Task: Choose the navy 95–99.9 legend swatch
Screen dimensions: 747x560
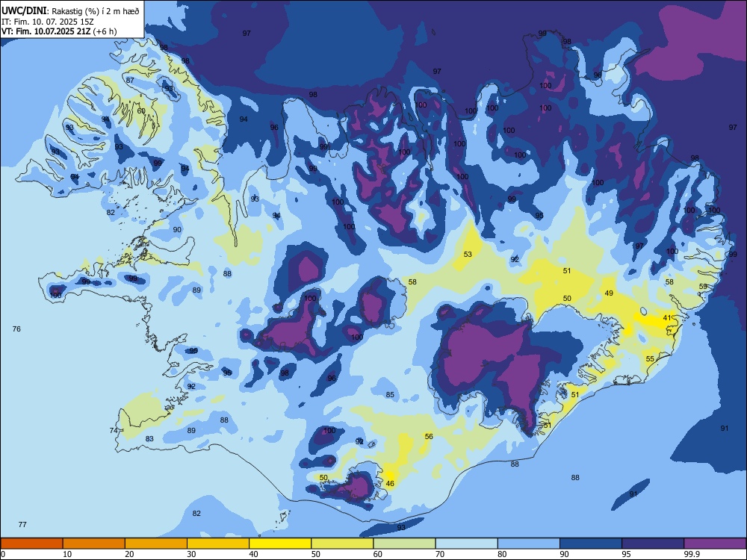Action: (x=653, y=544)
